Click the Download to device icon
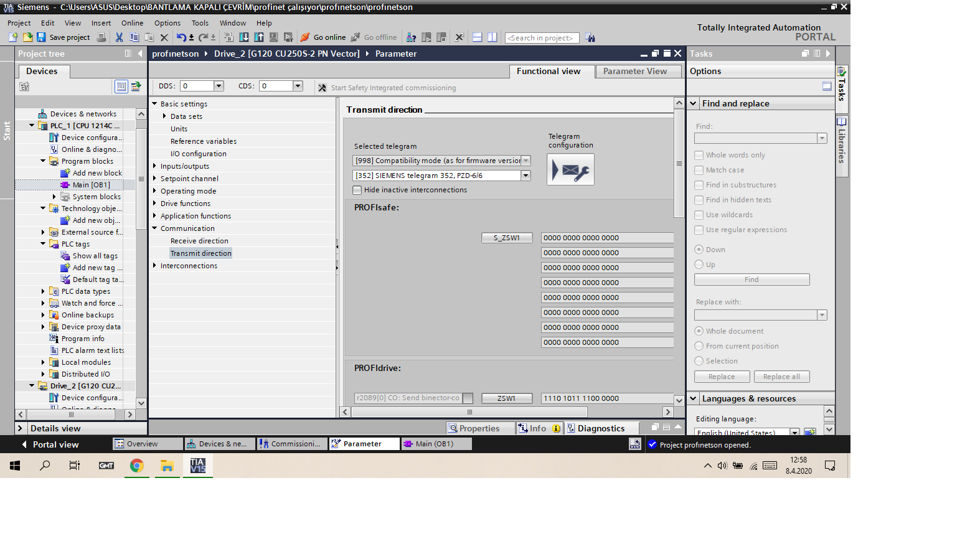This screenshot has height=549, width=980. click(x=243, y=37)
